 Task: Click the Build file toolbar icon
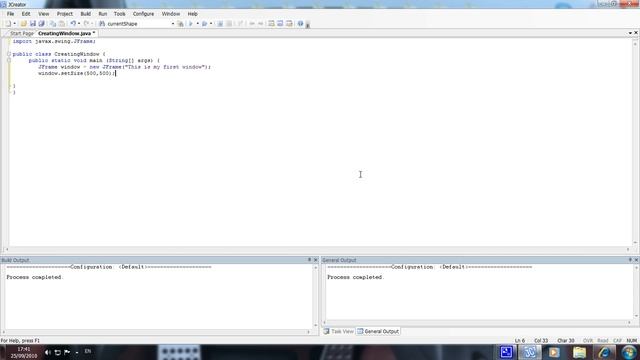220,24
